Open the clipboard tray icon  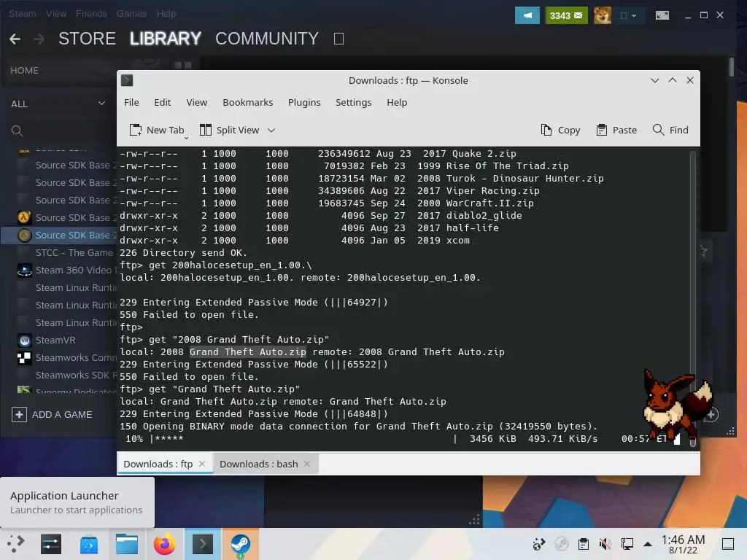583,544
